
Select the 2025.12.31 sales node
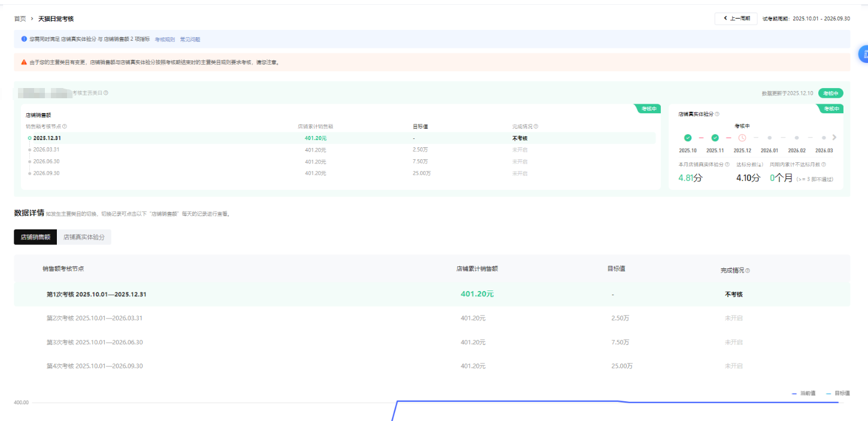47,138
